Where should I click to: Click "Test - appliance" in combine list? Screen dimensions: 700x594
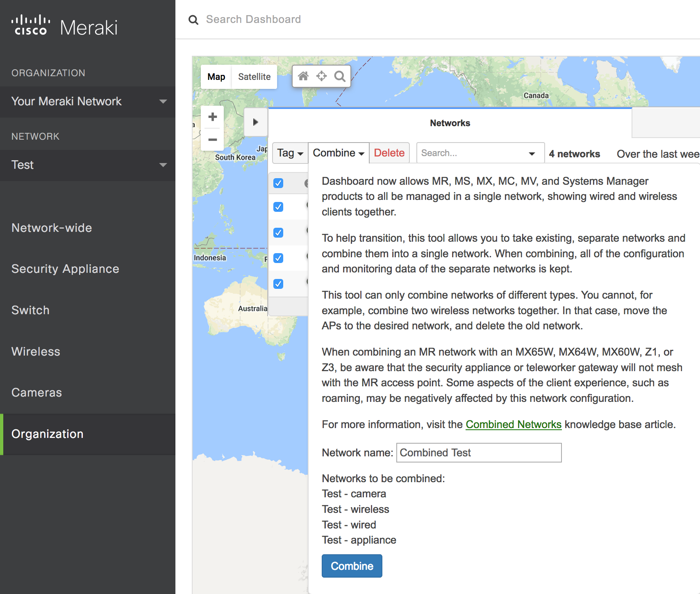[359, 540]
